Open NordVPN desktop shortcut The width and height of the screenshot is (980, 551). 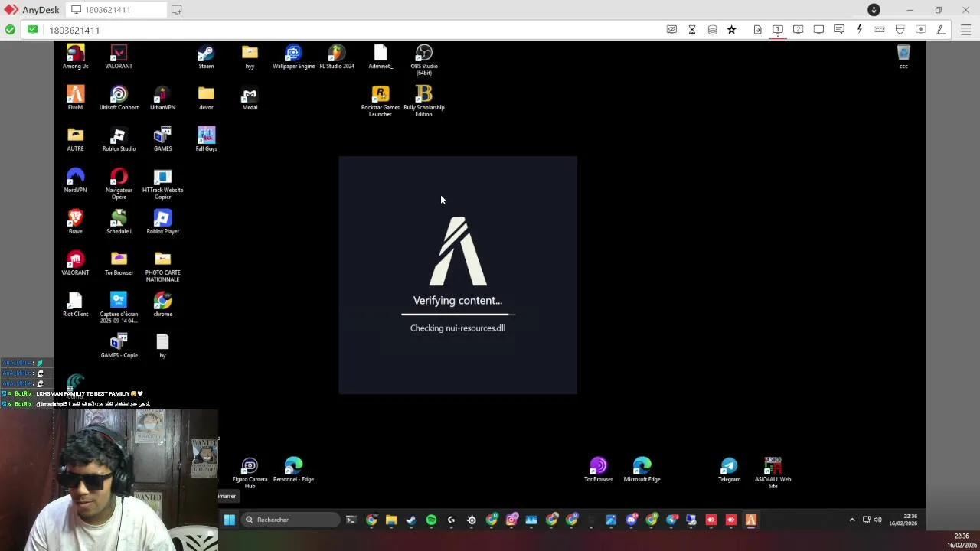tap(75, 181)
